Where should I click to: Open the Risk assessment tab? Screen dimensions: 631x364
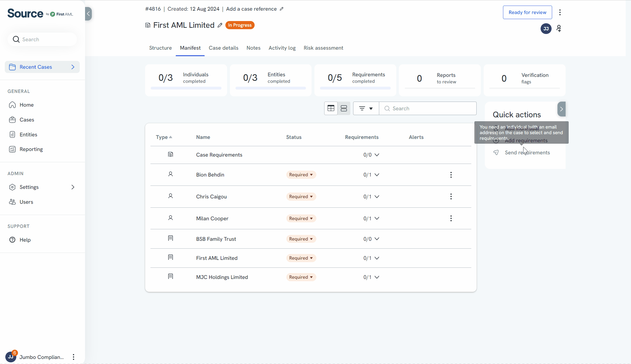point(323,48)
